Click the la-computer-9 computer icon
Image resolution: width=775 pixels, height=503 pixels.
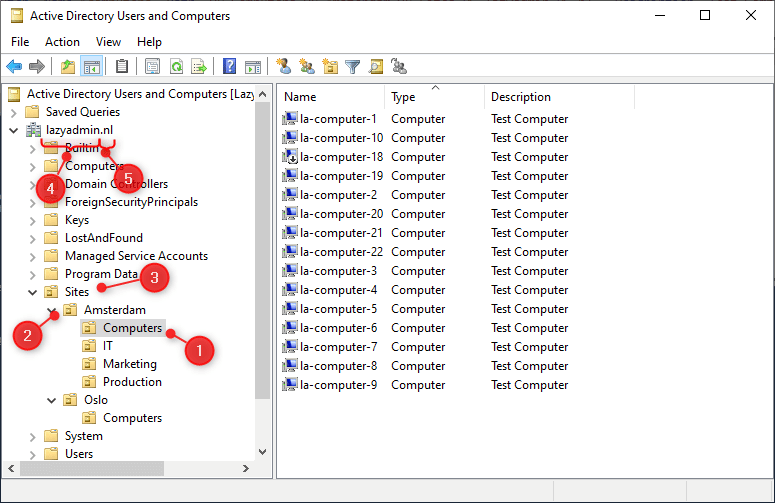290,384
